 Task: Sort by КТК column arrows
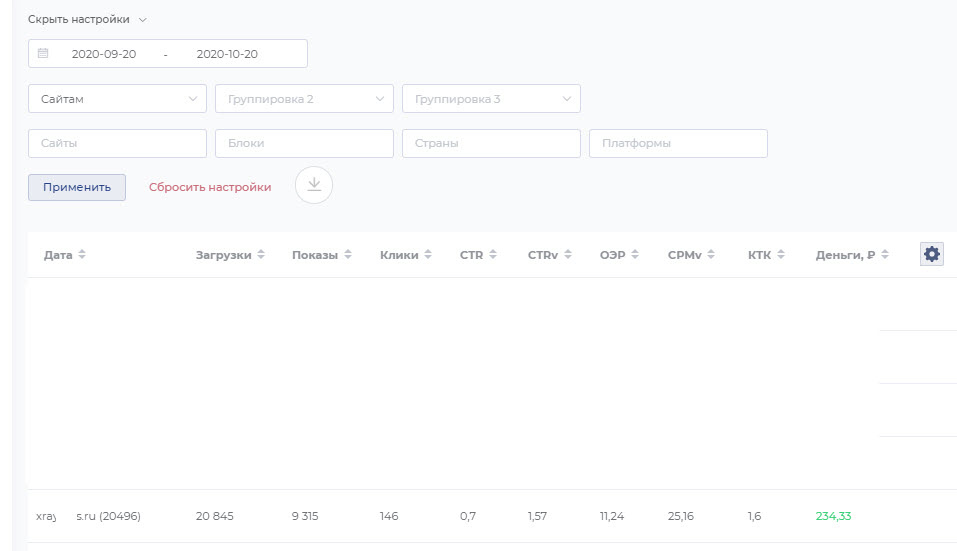(x=780, y=256)
